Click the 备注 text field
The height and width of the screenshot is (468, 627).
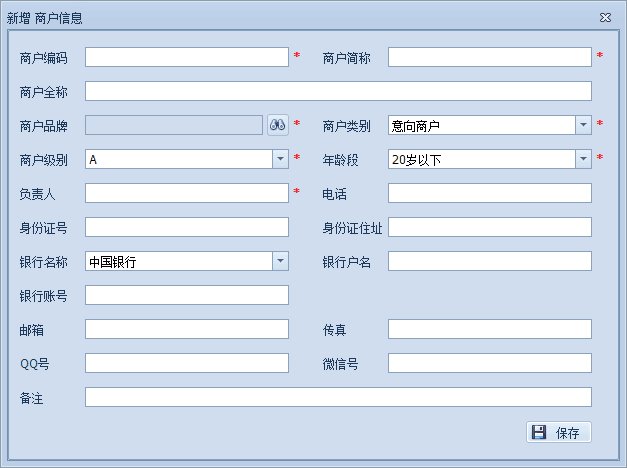click(338, 397)
